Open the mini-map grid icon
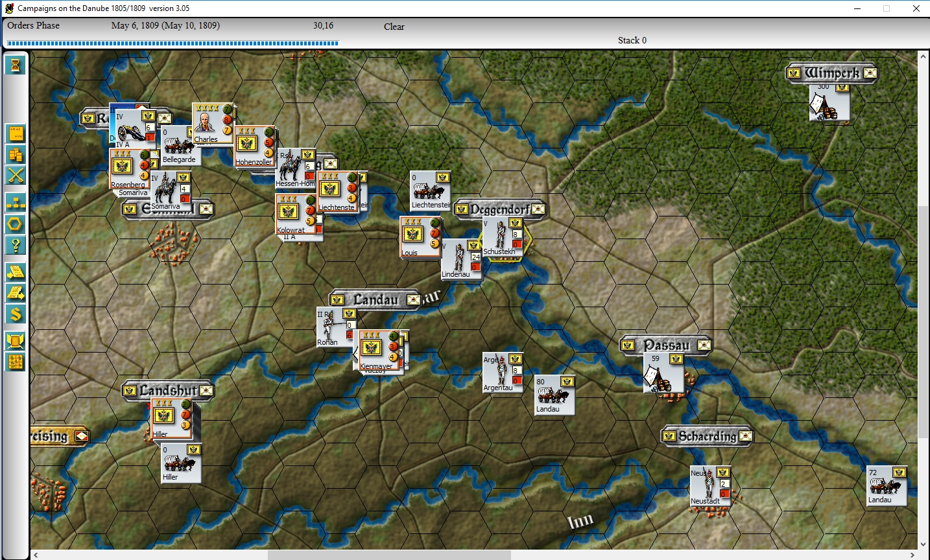 click(x=16, y=362)
